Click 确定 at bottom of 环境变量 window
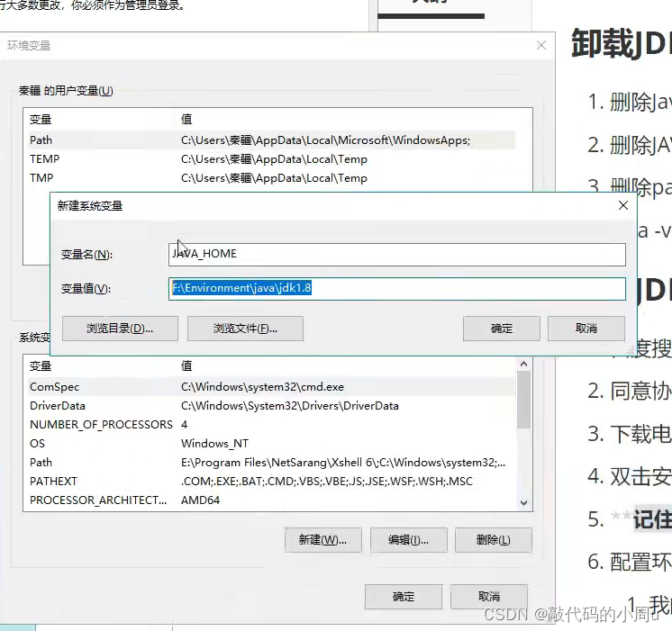 pyautogui.click(x=404, y=597)
